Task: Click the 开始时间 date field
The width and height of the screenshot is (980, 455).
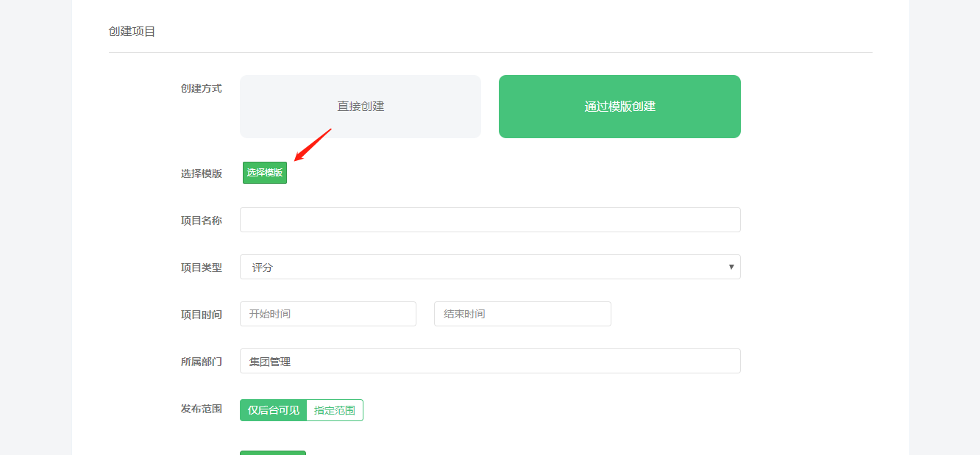Action: click(x=328, y=314)
